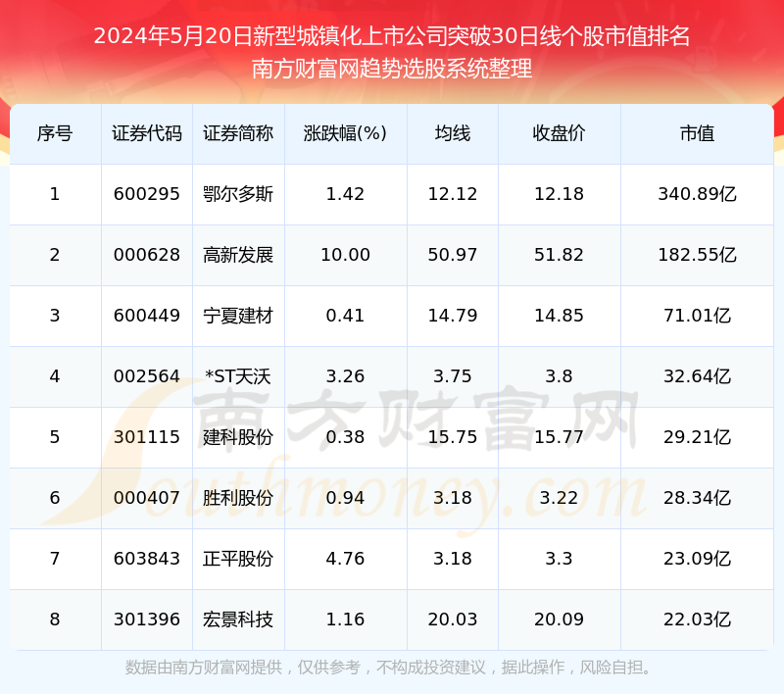Click moving average value 14.79
This screenshot has width=784, height=694.
click(x=453, y=316)
